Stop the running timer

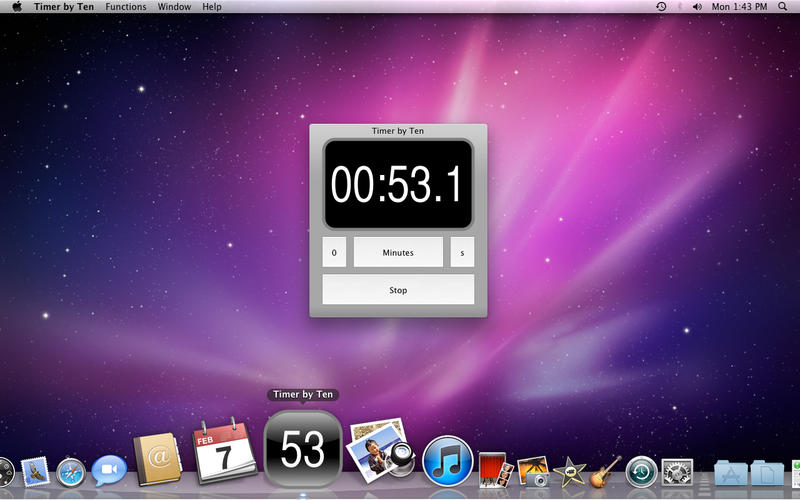point(398,290)
